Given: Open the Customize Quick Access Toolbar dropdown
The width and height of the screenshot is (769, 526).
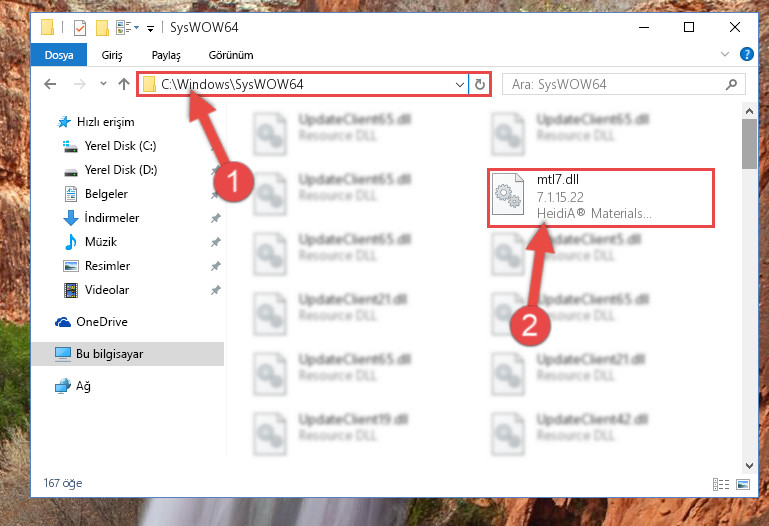Looking at the screenshot, I should click(x=150, y=29).
